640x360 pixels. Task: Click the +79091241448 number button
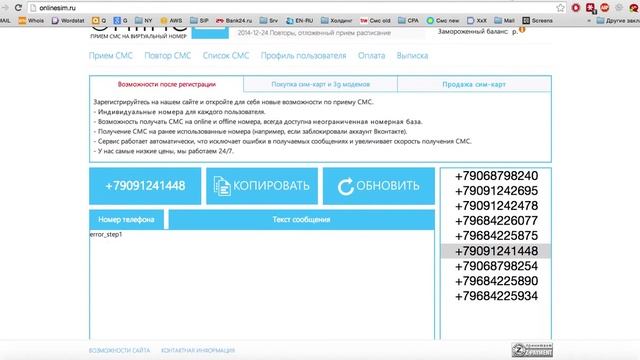click(145, 186)
